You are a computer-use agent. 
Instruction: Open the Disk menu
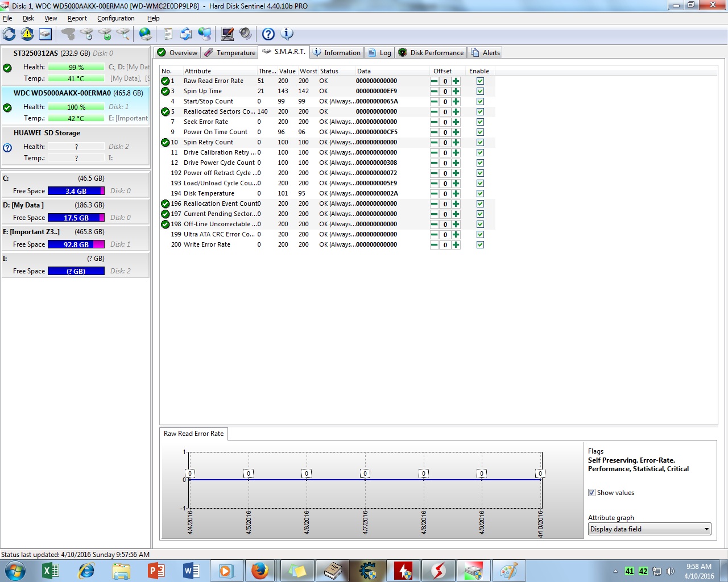[x=28, y=18]
